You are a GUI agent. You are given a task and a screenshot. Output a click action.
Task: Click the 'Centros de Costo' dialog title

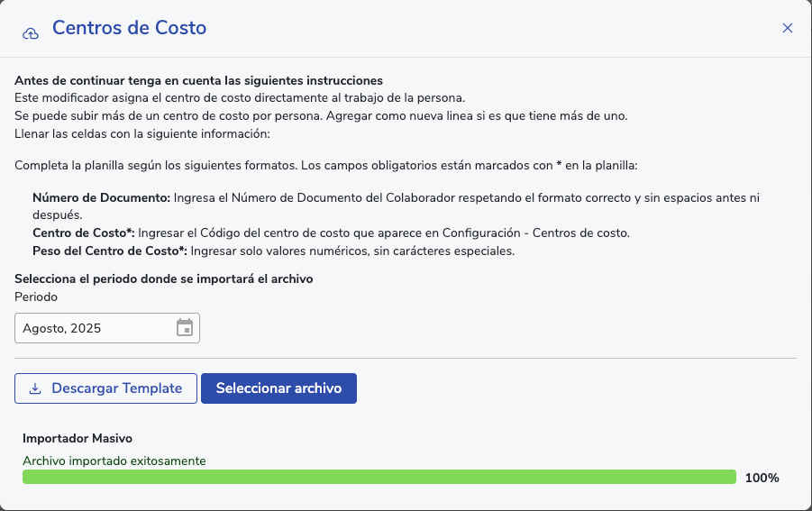[129, 28]
